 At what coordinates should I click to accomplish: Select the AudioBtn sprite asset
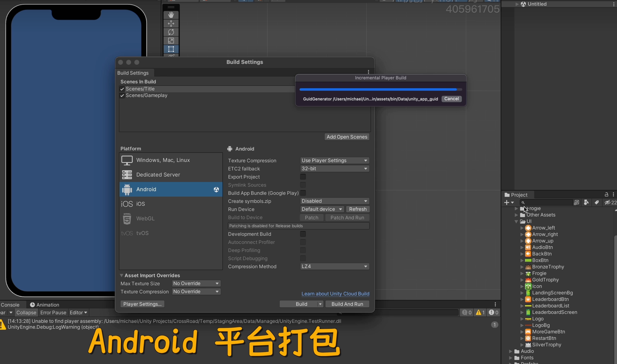(x=542, y=247)
